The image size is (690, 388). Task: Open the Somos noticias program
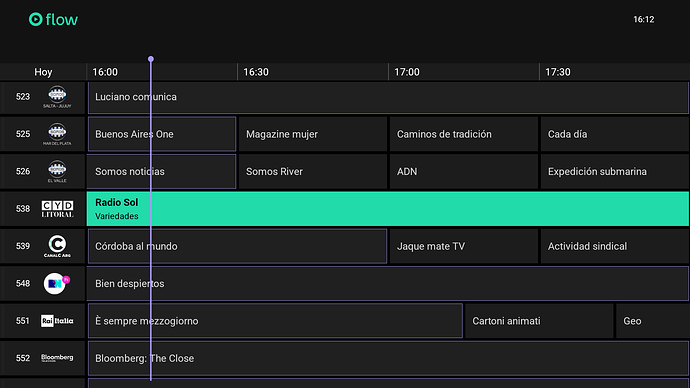click(161, 172)
